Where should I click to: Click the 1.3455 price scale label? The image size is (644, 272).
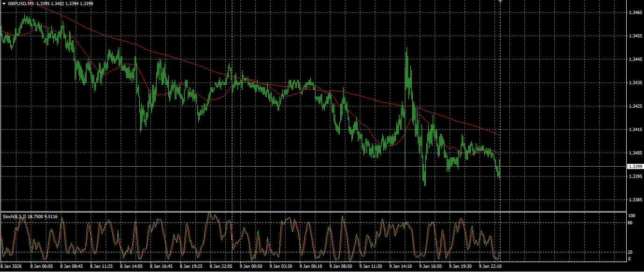click(635, 36)
